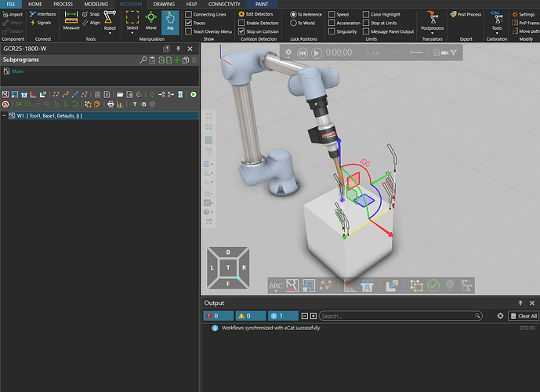Expand all Output messages
Image resolution: width=540 pixels, height=392 pixels.
313,316
